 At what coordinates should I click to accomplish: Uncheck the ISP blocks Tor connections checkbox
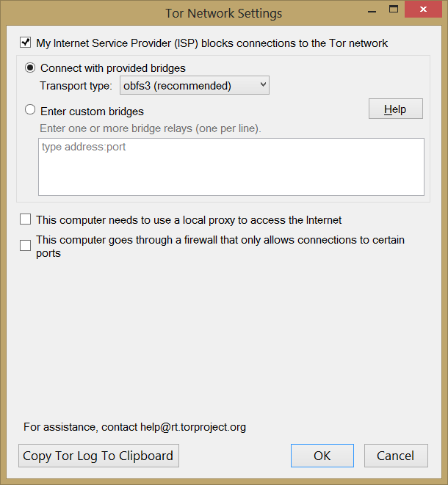[x=26, y=43]
